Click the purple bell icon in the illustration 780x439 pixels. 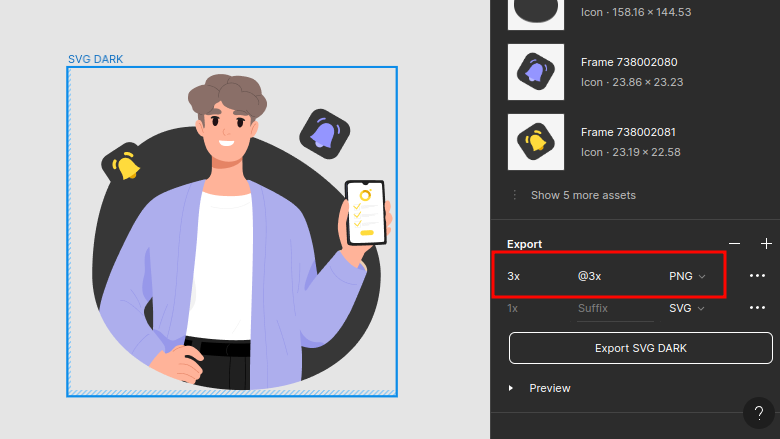pyautogui.click(x=324, y=132)
